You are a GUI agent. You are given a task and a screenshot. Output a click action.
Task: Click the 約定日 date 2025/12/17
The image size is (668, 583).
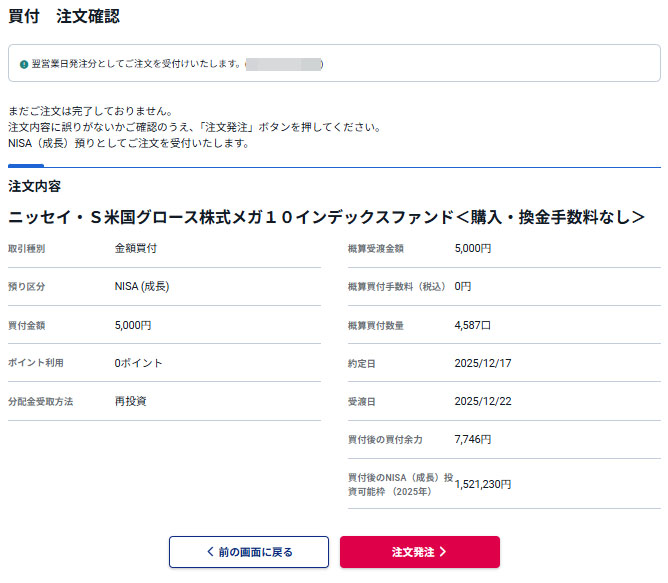tap(482, 363)
